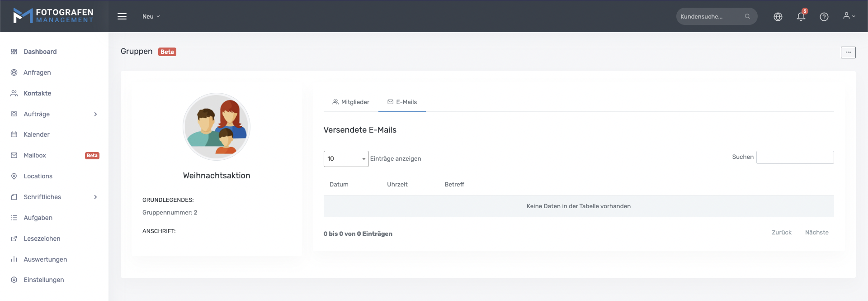
Task: Click the Suchen table search field
Action: (x=795, y=158)
